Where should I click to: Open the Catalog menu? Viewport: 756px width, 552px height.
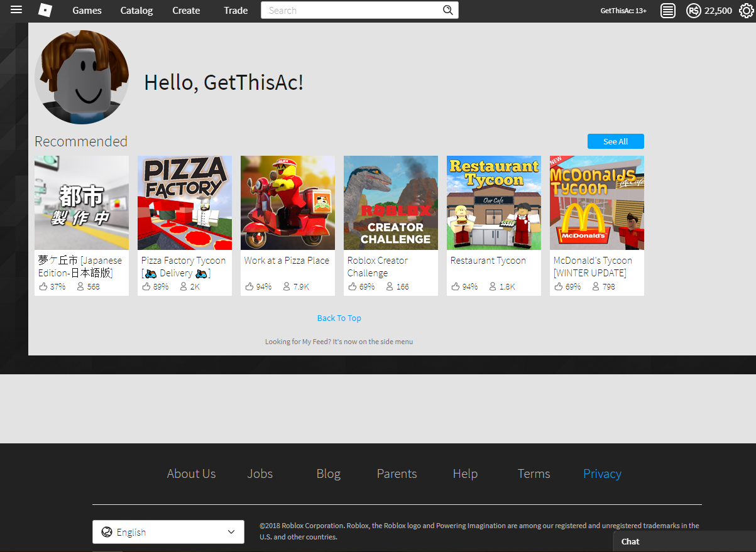pos(136,11)
